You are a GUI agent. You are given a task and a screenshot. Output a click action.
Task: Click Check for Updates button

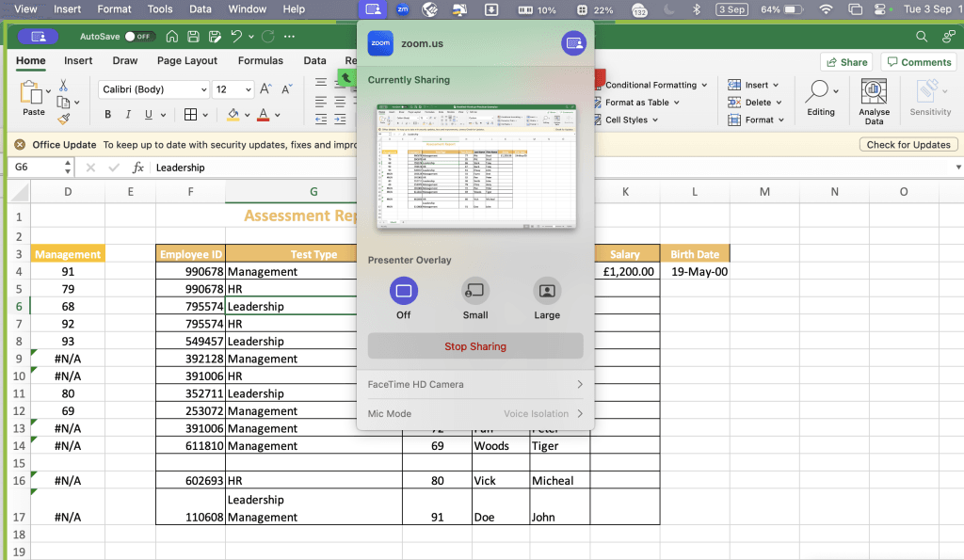click(x=908, y=144)
